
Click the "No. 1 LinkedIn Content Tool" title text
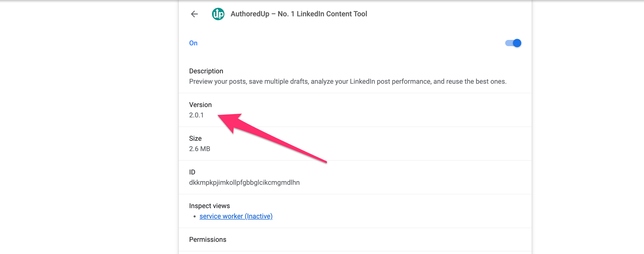point(322,14)
